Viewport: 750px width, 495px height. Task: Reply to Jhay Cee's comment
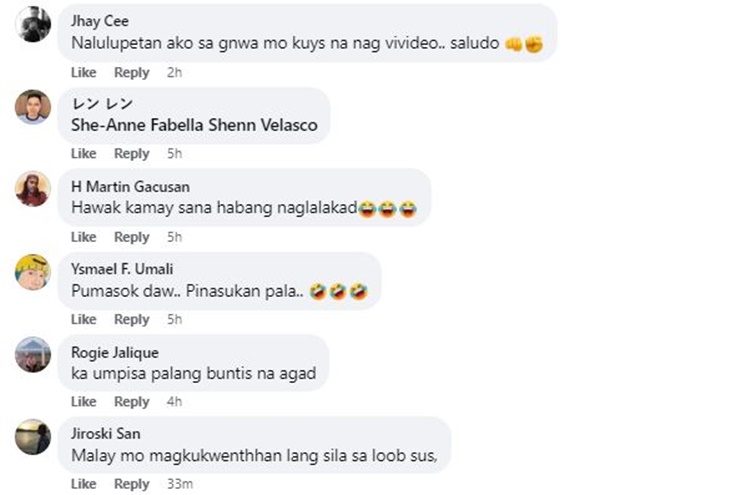pyautogui.click(x=132, y=73)
